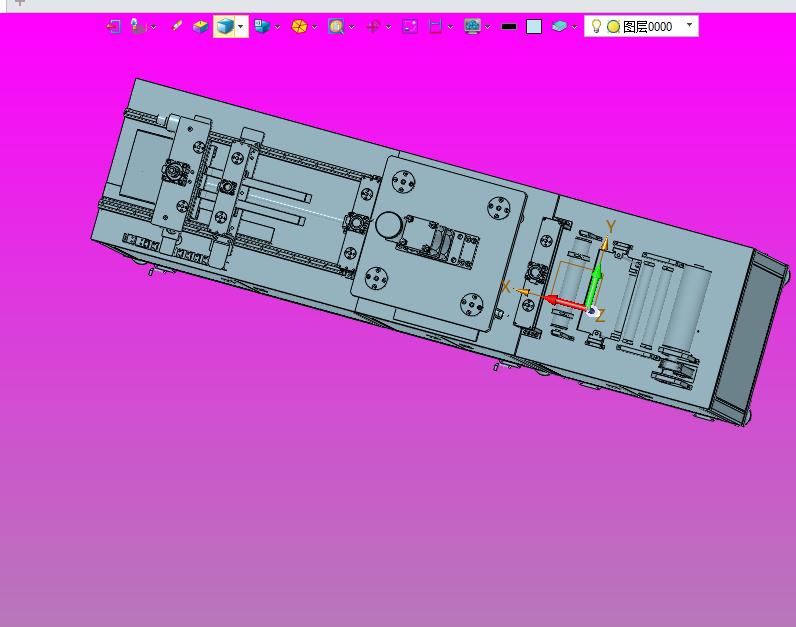Click the teal layer slab icon
796x627 pixels.
[x=559, y=26]
